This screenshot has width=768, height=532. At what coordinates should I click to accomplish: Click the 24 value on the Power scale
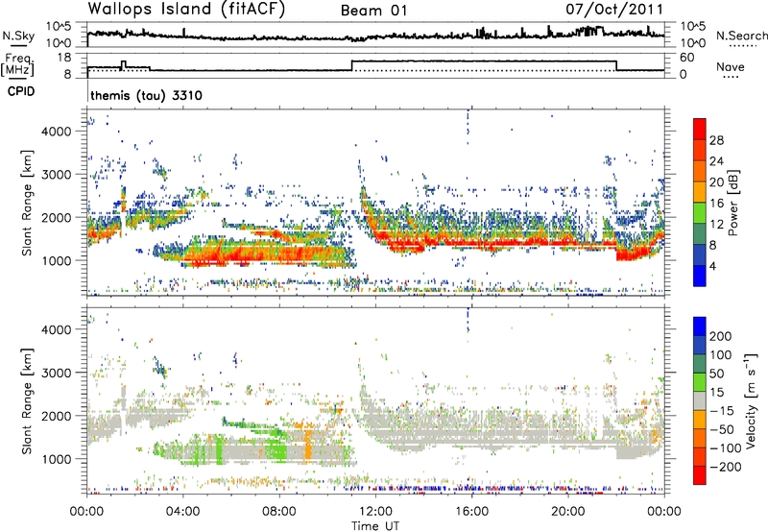[716, 161]
